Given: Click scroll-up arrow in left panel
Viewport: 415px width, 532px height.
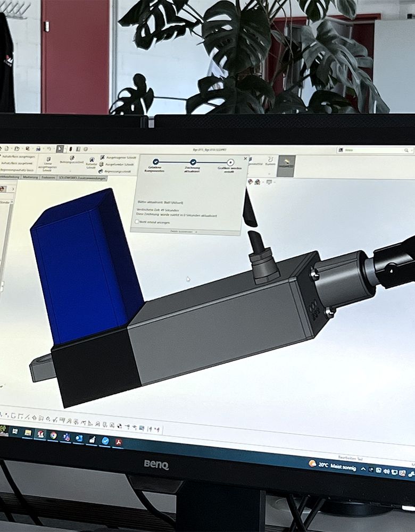Looking at the screenshot, I should click(x=12, y=202).
